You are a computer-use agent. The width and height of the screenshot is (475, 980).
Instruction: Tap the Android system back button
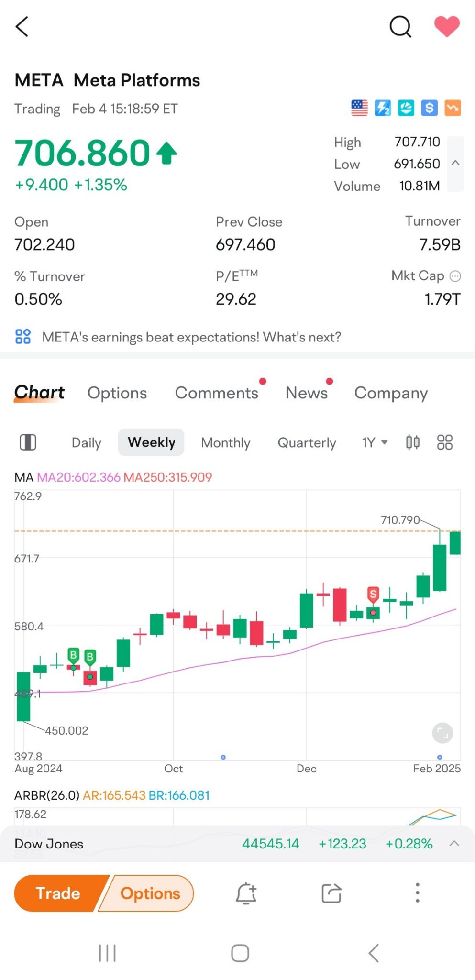(374, 953)
